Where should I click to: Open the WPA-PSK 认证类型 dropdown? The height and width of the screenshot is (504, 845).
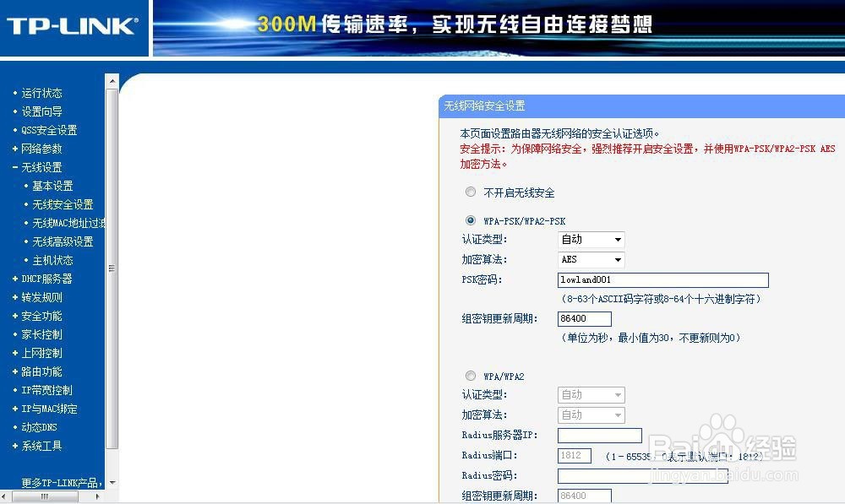pos(591,240)
